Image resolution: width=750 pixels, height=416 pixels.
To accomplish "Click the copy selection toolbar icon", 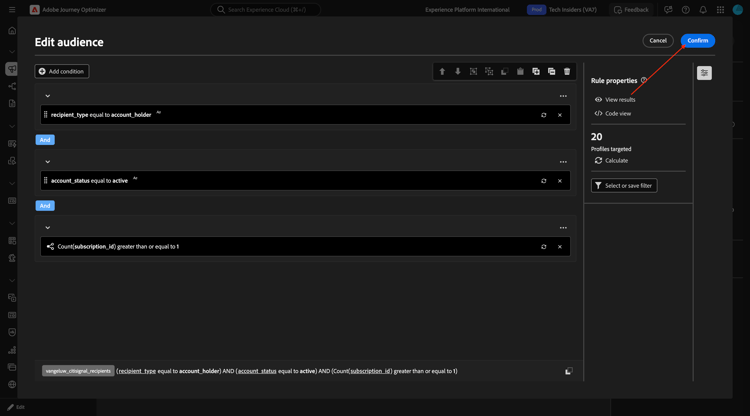I will click(x=505, y=71).
